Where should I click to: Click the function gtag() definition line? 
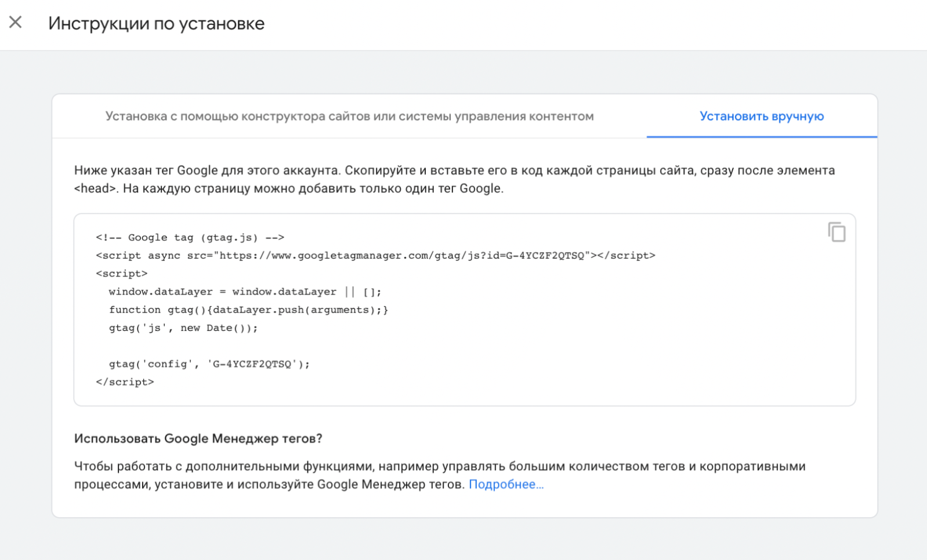coord(248,310)
